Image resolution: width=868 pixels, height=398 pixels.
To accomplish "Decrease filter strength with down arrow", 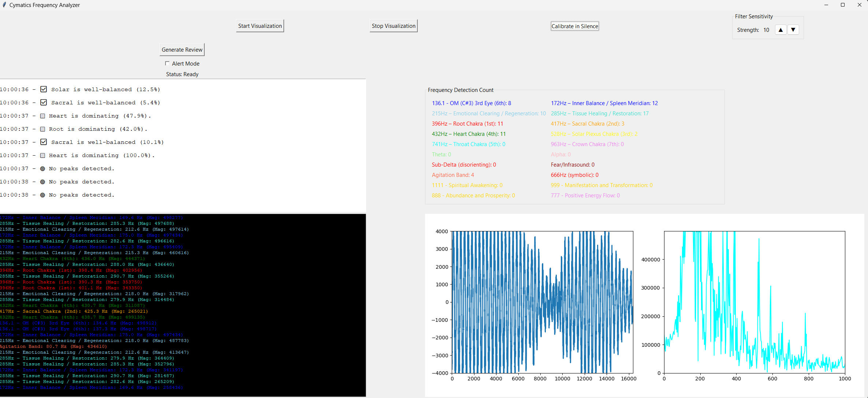I will 793,30.
